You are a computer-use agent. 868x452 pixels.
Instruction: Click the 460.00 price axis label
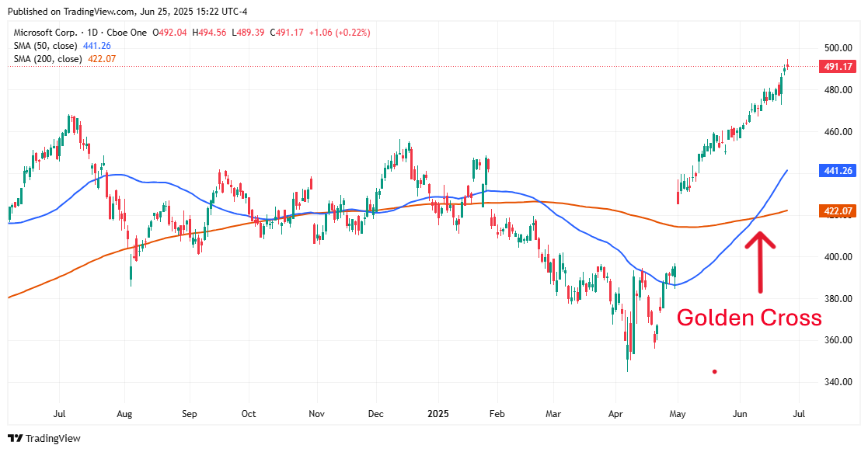838,132
